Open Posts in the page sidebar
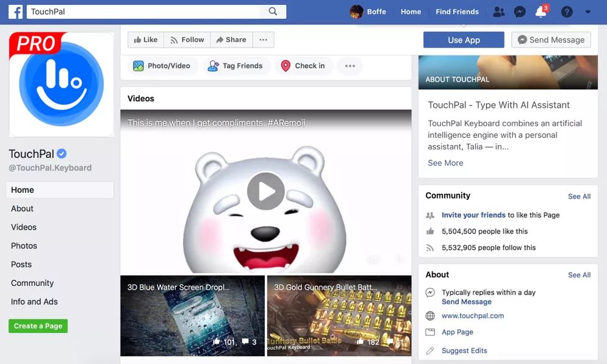 pyautogui.click(x=21, y=264)
